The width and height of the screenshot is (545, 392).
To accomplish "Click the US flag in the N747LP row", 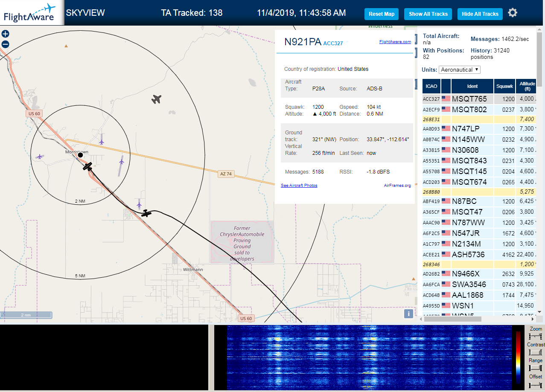I will point(446,129).
